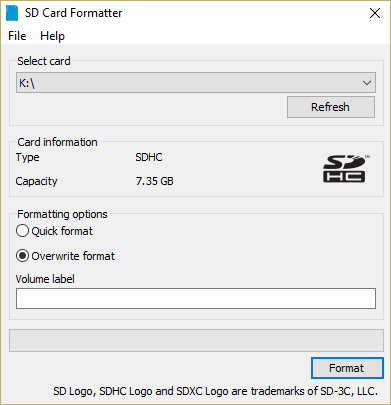Image resolution: width=391 pixels, height=405 pixels.
Task: Open the Help menu
Action: click(52, 36)
